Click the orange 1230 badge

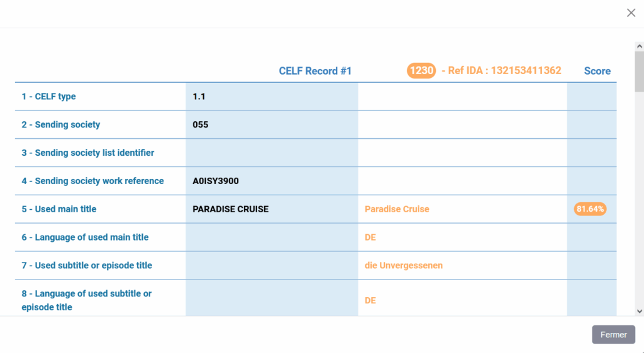(x=421, y=70)
